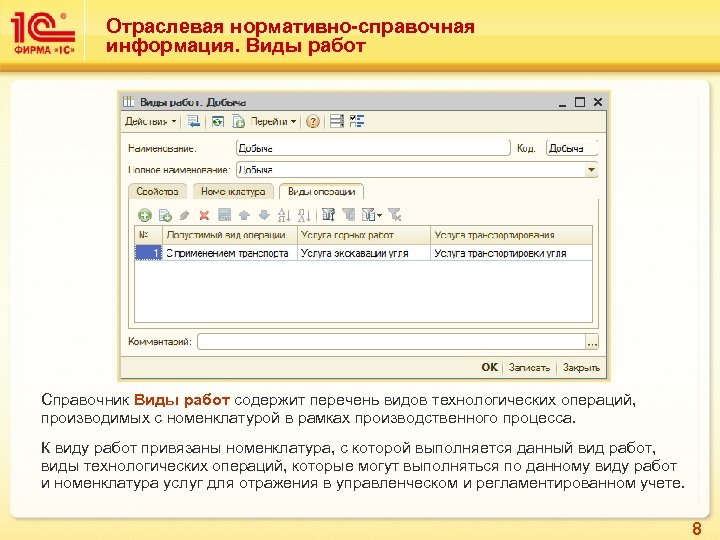
Task: Click the OK button
Action: (489, 367)
